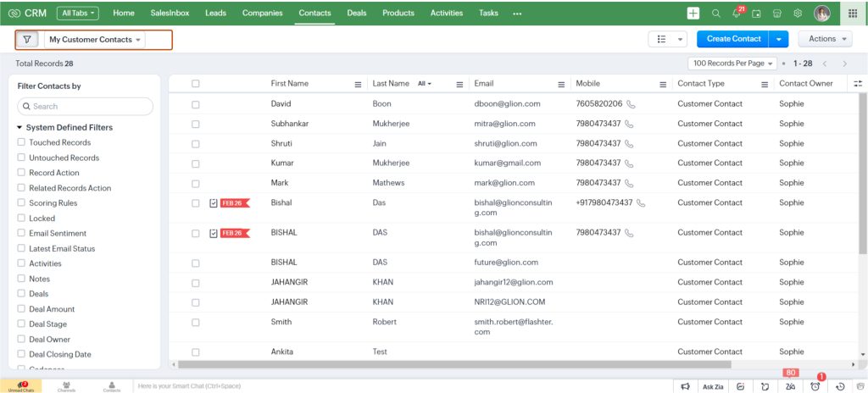The height and width of the screenshot is (393, 868).
Task: Open the task icon in Bishal Das row
Action: click(x=214, y=203)
